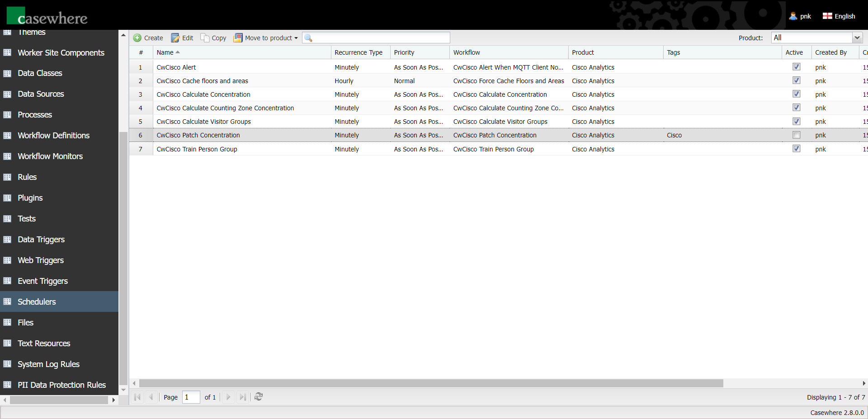Click the grid icon next to Event Triggers
868x419 pixels.
(x=7, y=281)
